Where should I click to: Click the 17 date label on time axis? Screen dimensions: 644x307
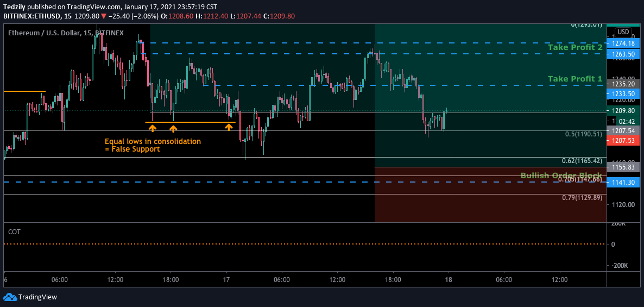tap(227, 279)
